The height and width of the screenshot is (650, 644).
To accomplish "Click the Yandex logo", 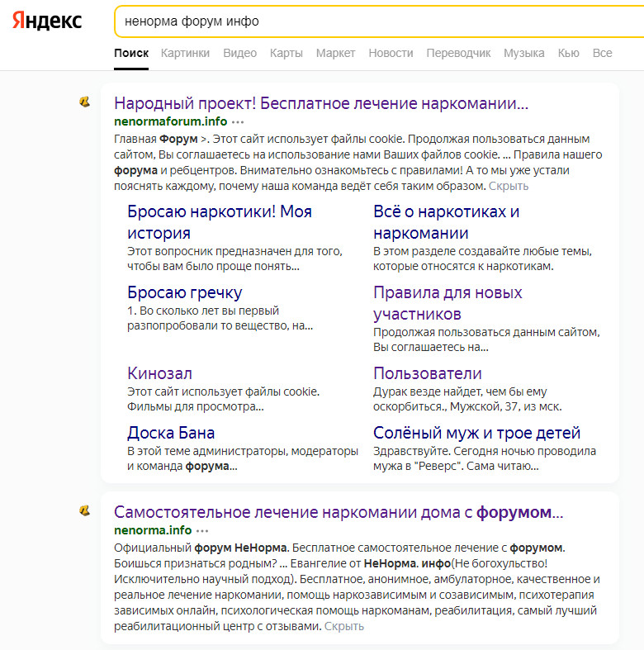I will coord(47,21).
